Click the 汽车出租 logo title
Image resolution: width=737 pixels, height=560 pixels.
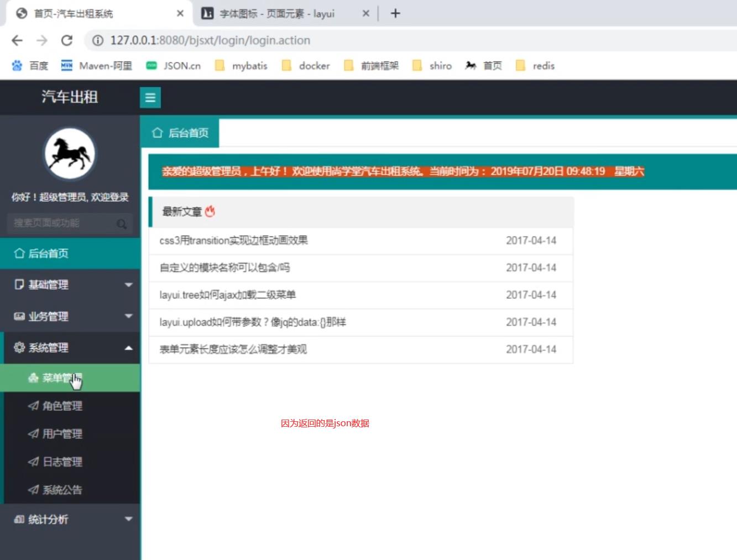(70, 97)
